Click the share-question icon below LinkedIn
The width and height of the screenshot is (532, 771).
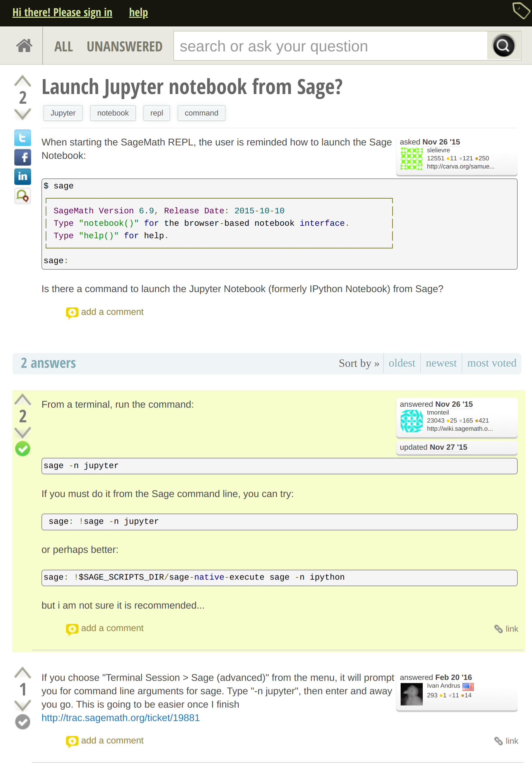[x=22, y=196]
